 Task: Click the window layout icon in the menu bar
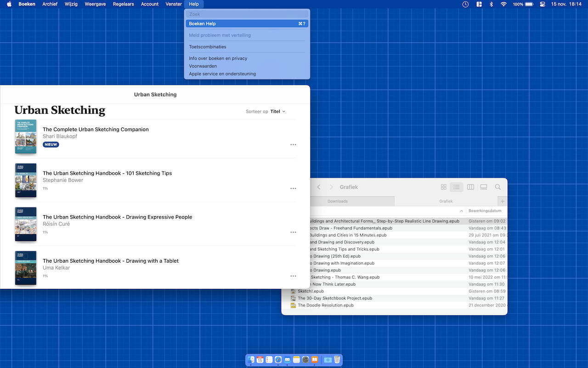(x=479, y=4)
